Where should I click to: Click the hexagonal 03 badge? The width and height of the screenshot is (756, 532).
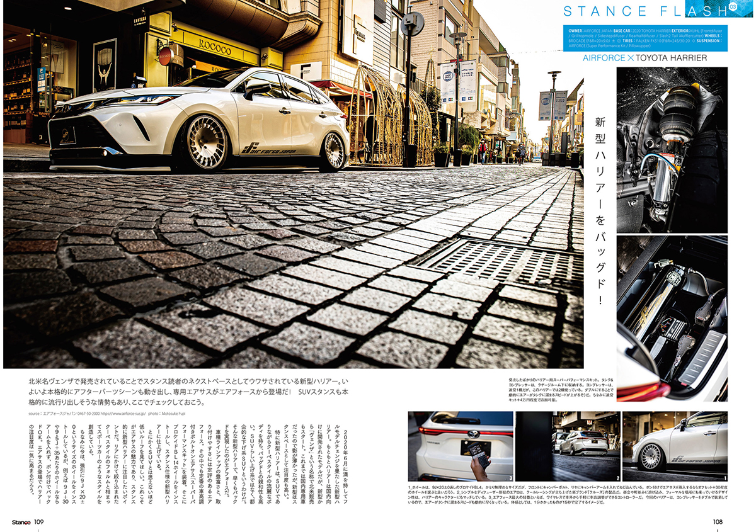[x=733, y=7]
